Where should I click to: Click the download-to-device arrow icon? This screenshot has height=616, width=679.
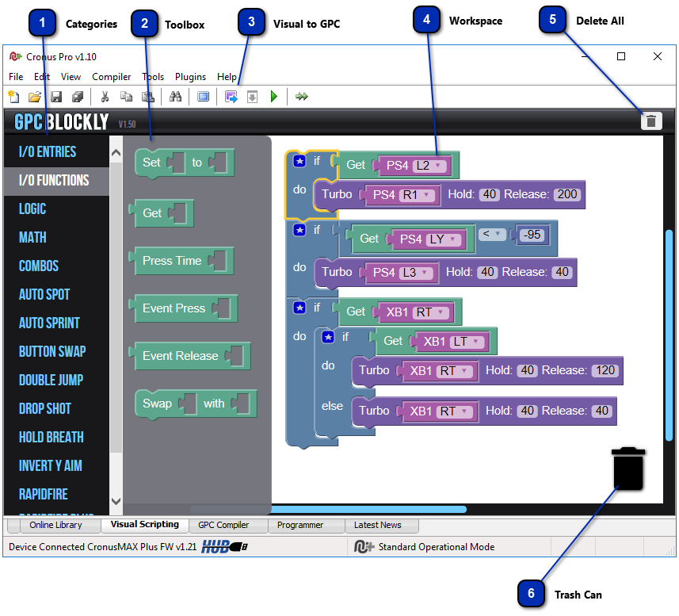(x=253, y=97)
